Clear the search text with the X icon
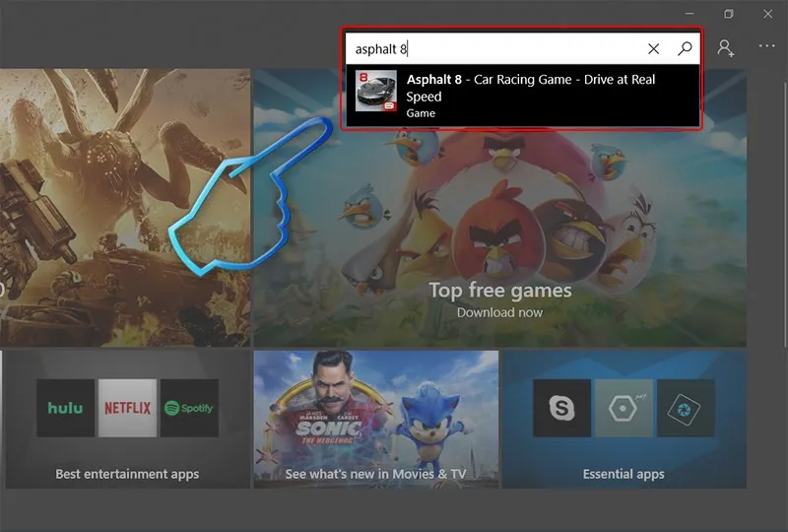Screen dimensions: 788x532 click(654, 48)
